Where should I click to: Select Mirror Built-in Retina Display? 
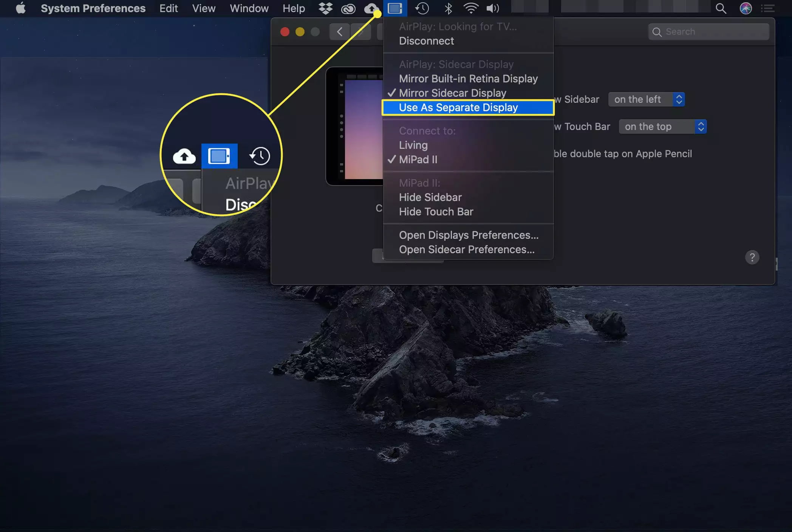point(468,79)
